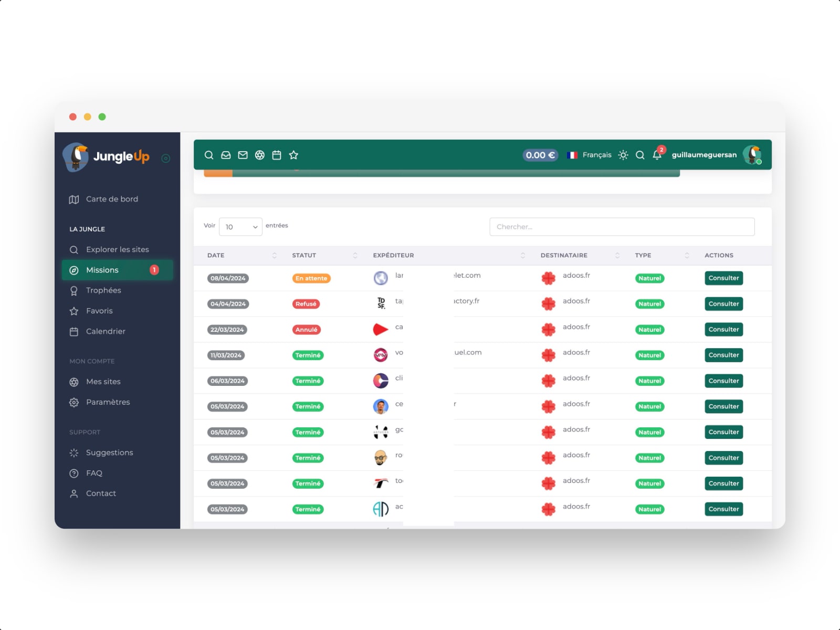Viewport: 840px width, 630px height.
Task: Sort table by EXPÉDITEUR column
Action: pos(449,255)
